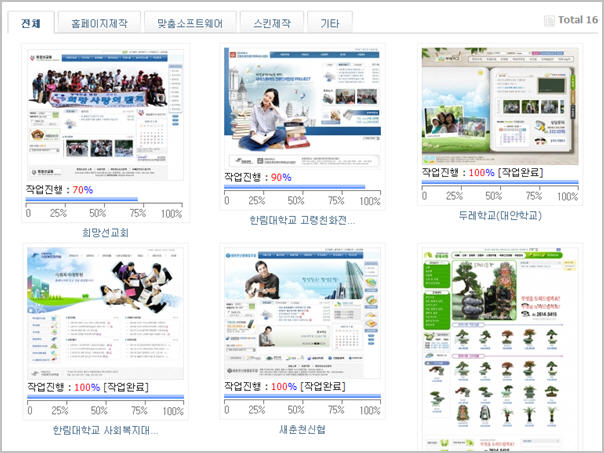Click the 새춘천신협 title link

tap(302, 430)
